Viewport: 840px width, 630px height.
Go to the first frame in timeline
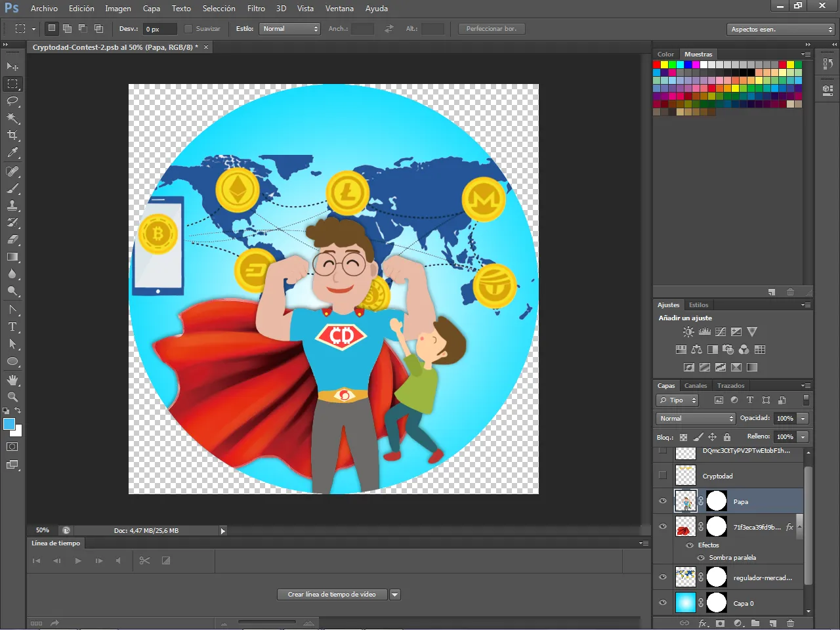(x=36, y=560)
